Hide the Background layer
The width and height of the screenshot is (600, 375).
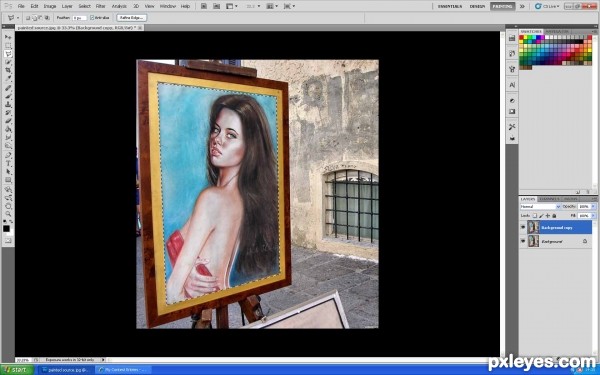click(523, 241)
